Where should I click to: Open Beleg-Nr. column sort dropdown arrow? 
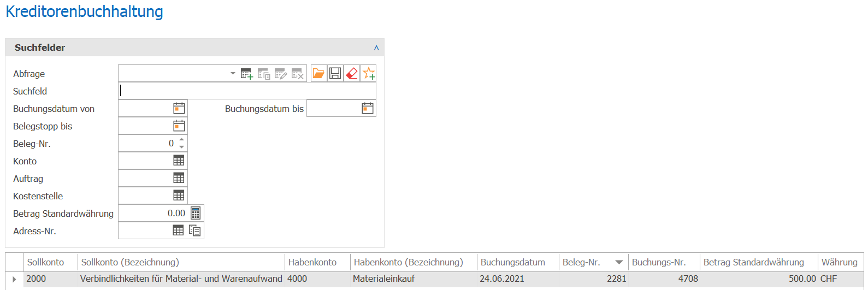coord(619,262)
